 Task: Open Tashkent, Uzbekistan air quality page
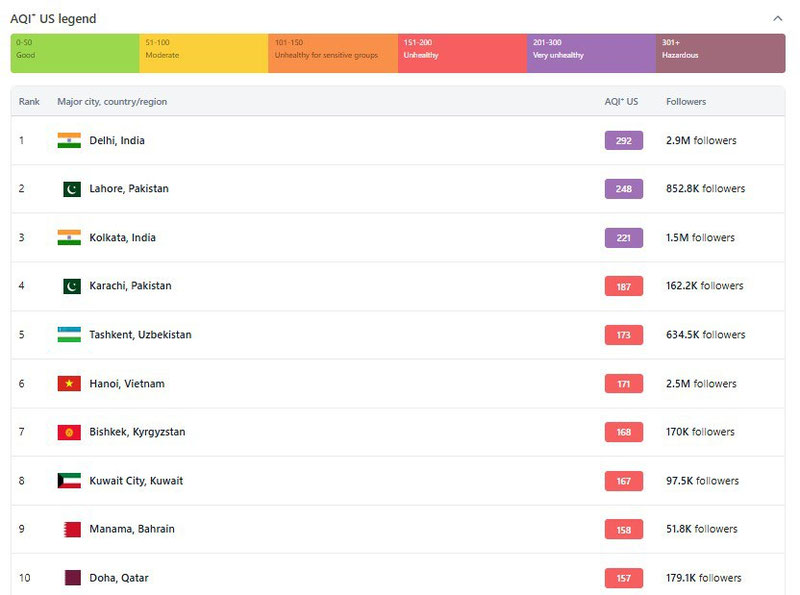point(140,335)
